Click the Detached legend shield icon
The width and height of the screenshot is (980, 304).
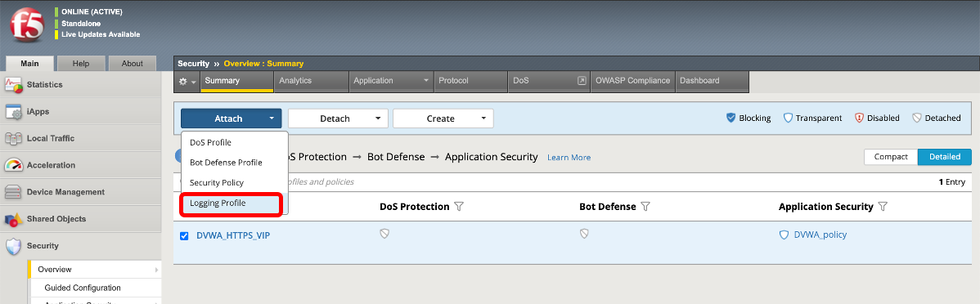(x=917, y=118)
